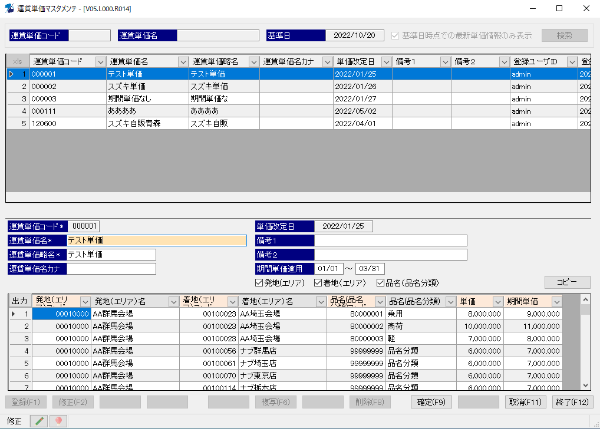Click the 品名 code cell 80000002
Screen dimensions: 600x429
point(356,326)
